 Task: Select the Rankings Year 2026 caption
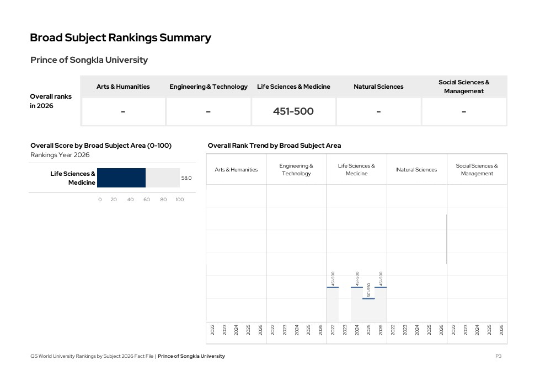pos(60,155)
